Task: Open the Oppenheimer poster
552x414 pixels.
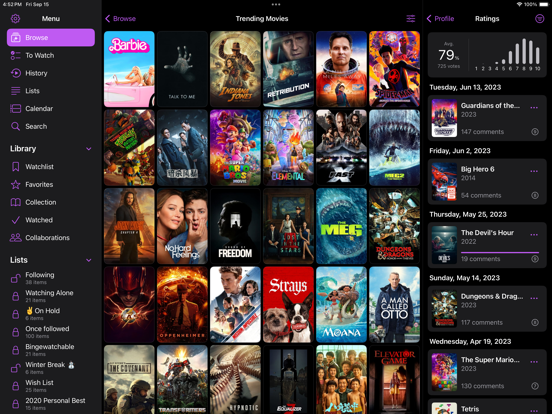Action: pyautogui.click(x=182, y=305)
